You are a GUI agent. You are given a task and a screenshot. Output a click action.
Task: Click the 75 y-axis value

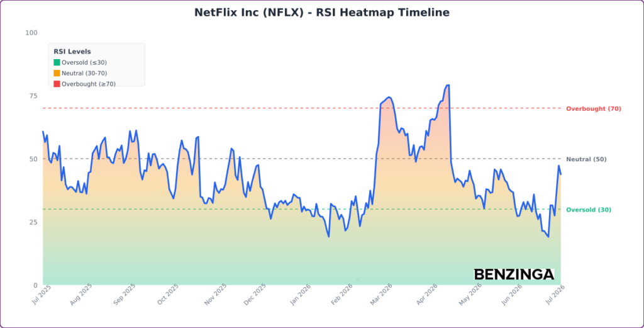pos(33,96)
